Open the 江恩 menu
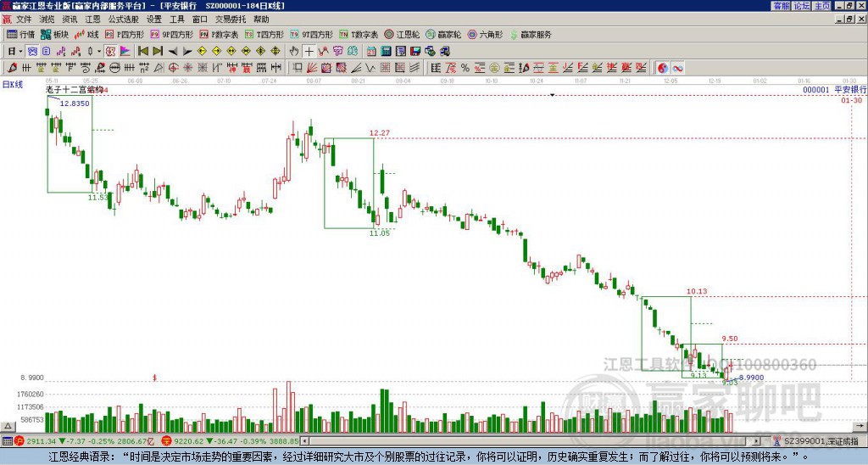The height and width of the screenshot is (465, 868). click(93, 20)
